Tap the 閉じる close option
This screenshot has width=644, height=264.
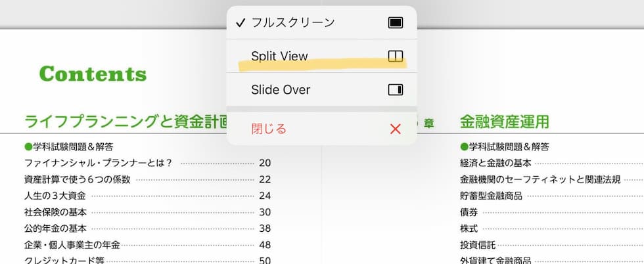tap(269, 129)
